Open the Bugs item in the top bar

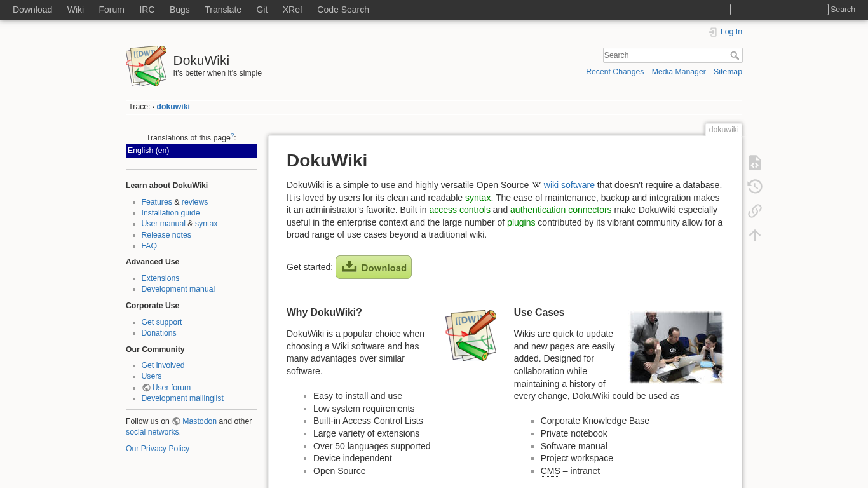click(x=180, y=10)
